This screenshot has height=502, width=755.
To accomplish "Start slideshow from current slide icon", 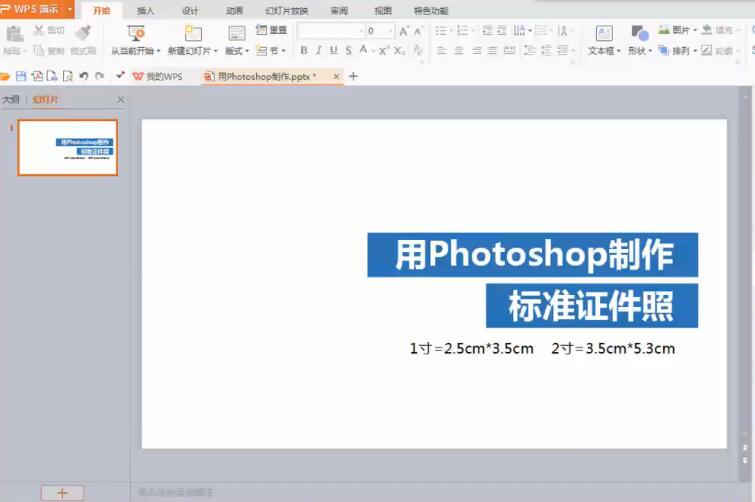I will click(136, 33).
